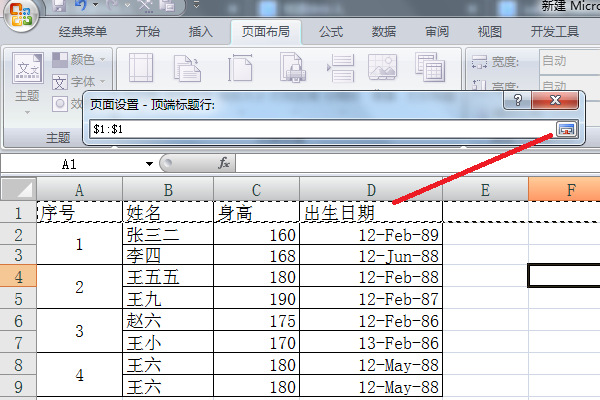
Task: Click merged cell with serial number 3
Action: [80, 331]
